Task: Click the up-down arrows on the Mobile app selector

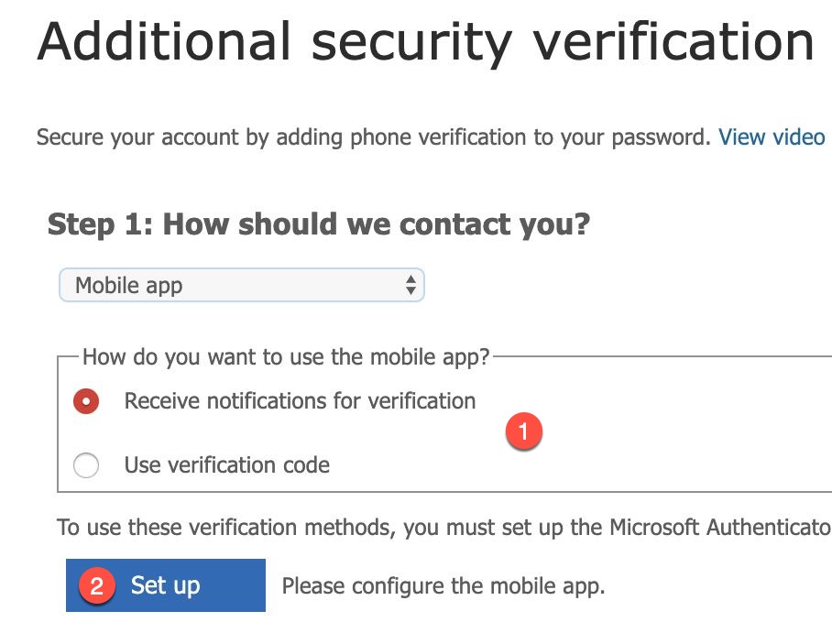Action: click(411, 285)
